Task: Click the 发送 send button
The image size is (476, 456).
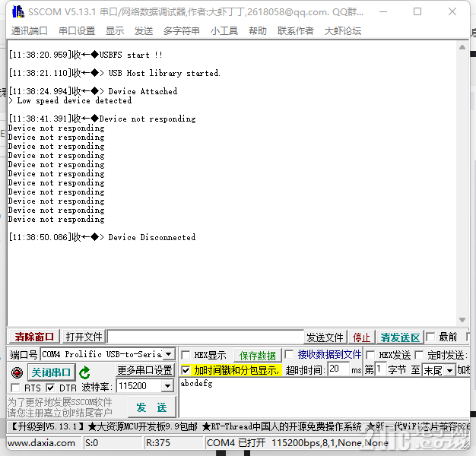Action: 151,407
